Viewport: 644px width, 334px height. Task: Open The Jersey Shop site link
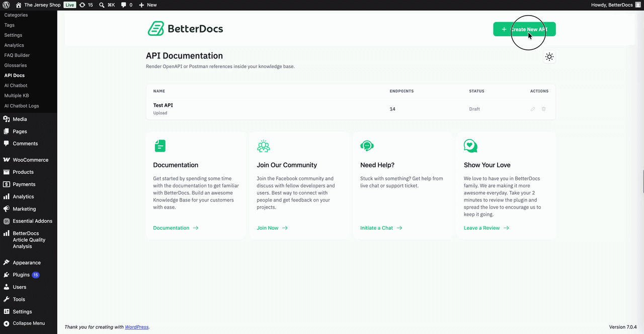[x=38, y=5]
